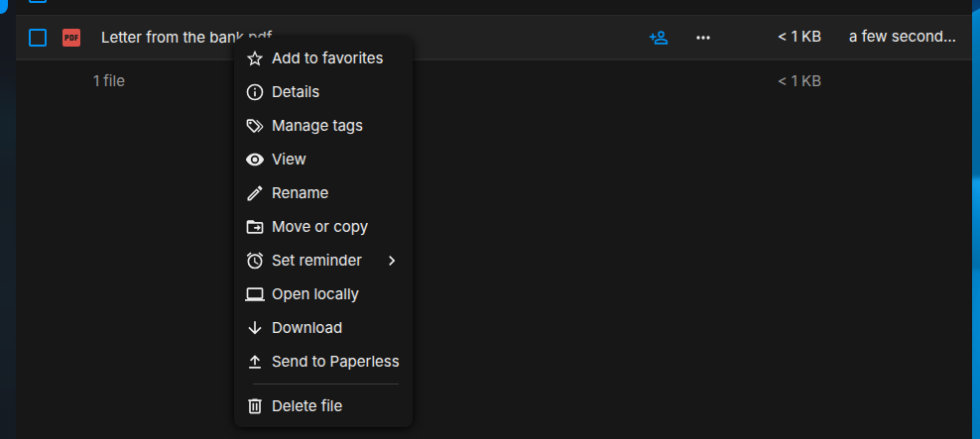Click the star icon in the menu
980x439 pixels.
[x=254, y=58]
